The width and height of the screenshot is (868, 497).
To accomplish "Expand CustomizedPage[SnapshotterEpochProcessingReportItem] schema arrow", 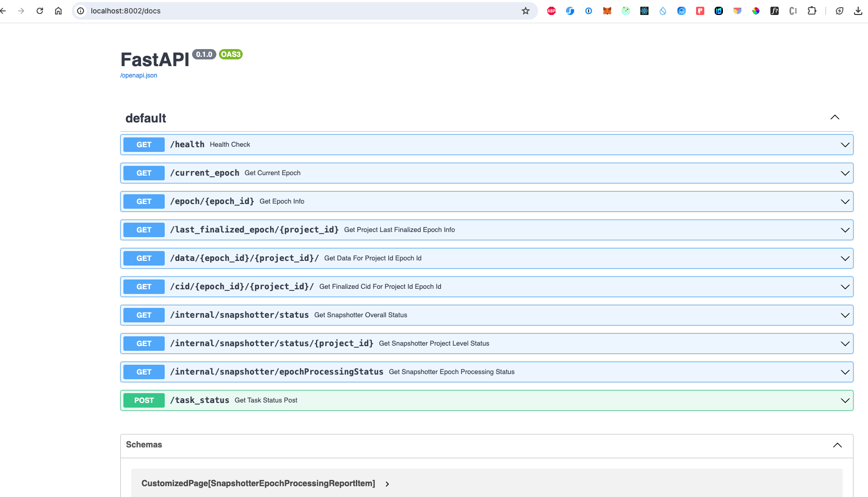I will (x=387, y=484).
